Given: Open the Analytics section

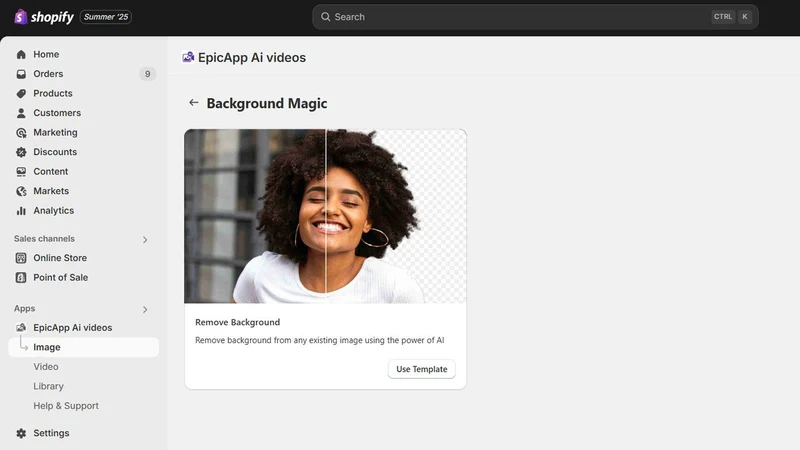Looking at the screenshot, I should [x=54, y=210].
